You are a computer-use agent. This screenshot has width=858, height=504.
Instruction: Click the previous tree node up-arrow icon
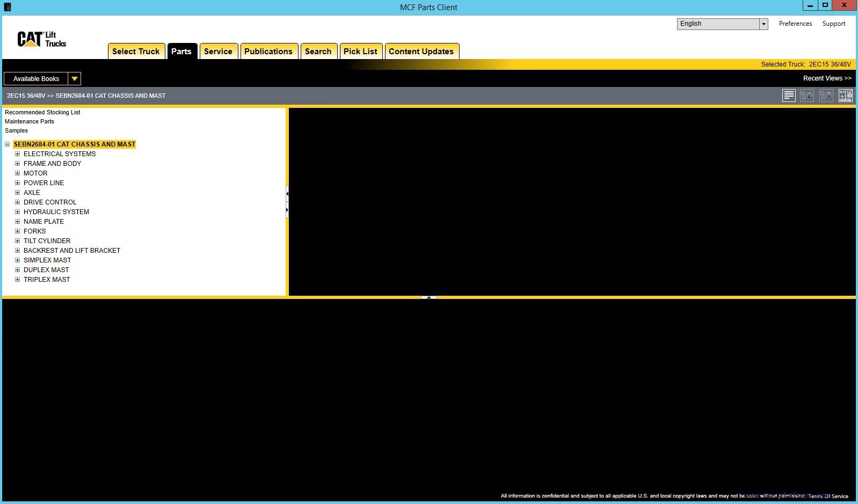tap(807, 96)
